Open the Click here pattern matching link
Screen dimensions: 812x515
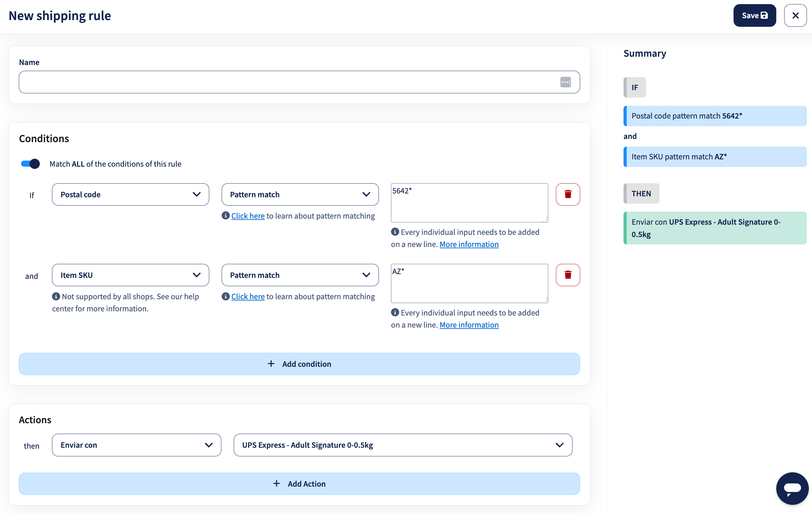click(x=248, y=216)
